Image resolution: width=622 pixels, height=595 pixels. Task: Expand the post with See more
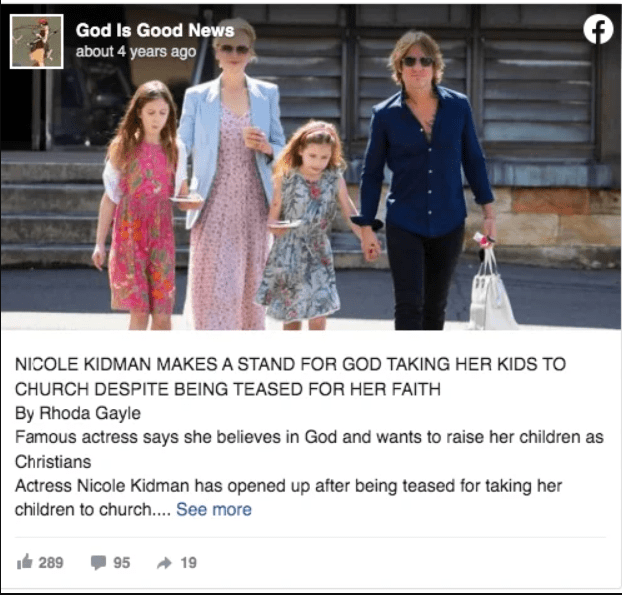coord(214,509)
